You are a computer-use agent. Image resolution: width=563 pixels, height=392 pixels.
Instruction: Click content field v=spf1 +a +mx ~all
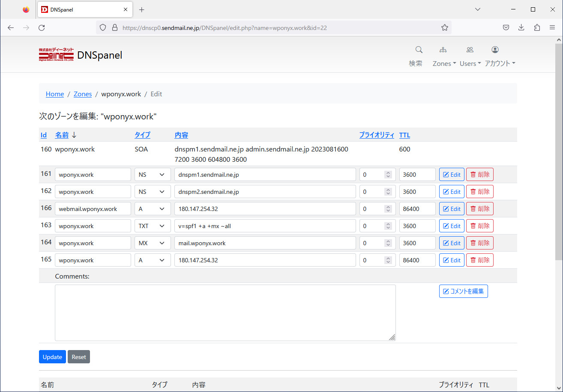click(265, 226)
